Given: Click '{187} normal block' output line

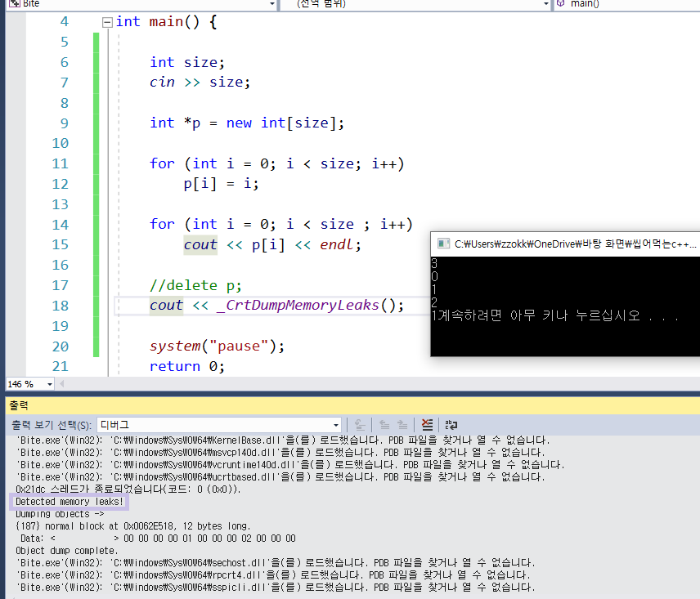Looking at the screenshot, I should pos(133,526).
